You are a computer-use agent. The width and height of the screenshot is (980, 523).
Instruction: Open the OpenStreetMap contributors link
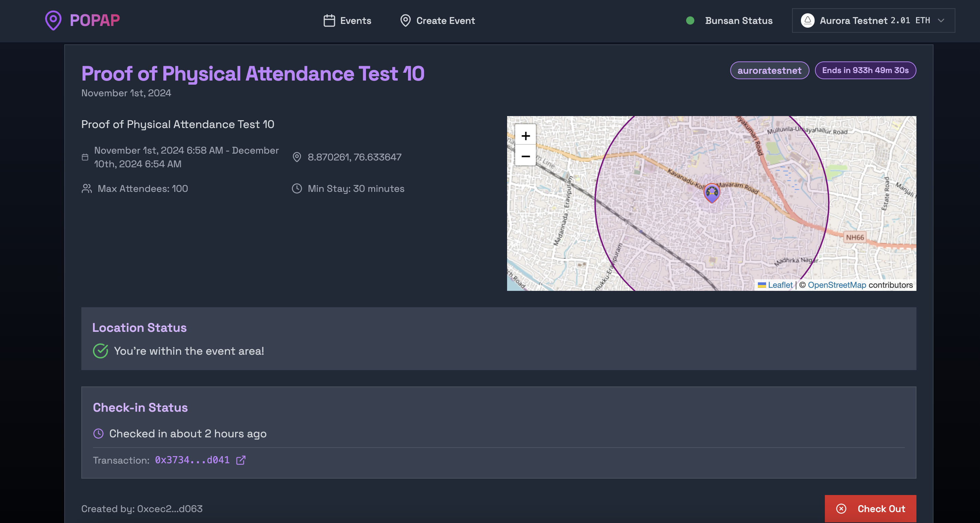pyautogui.click(x=836, y=285)
